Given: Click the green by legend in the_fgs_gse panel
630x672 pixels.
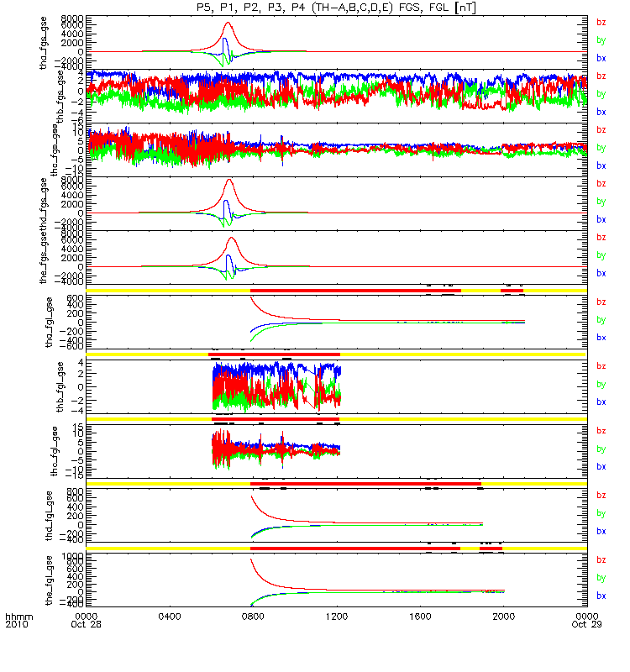Looking at the screenshot, I should click(x=601, y=255).
